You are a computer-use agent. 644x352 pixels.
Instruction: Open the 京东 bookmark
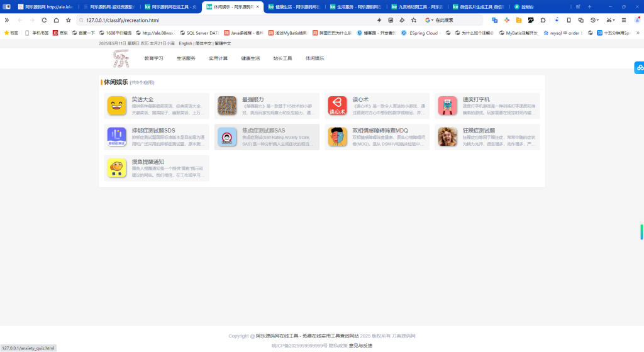(60, 33)
